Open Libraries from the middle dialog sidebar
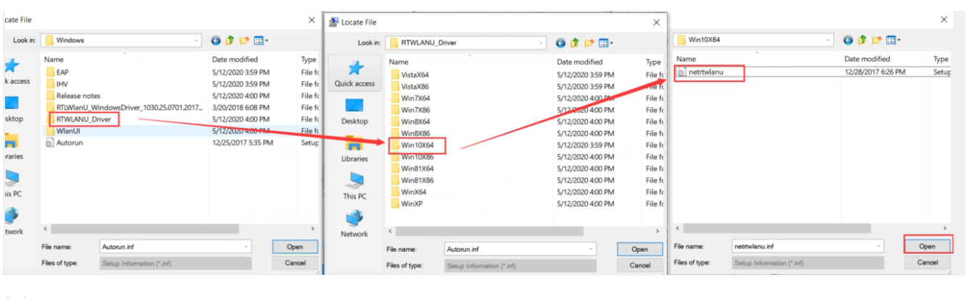 [354, 148]
